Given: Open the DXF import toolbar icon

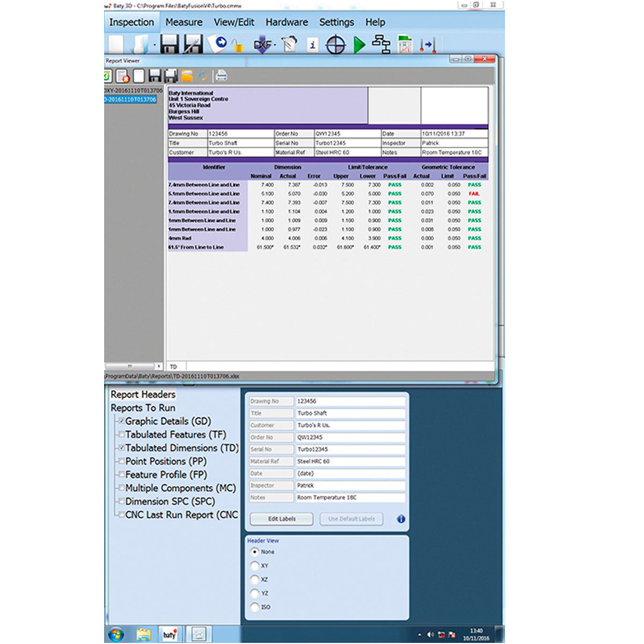Looking at the screenshot, I should (262, 45).
